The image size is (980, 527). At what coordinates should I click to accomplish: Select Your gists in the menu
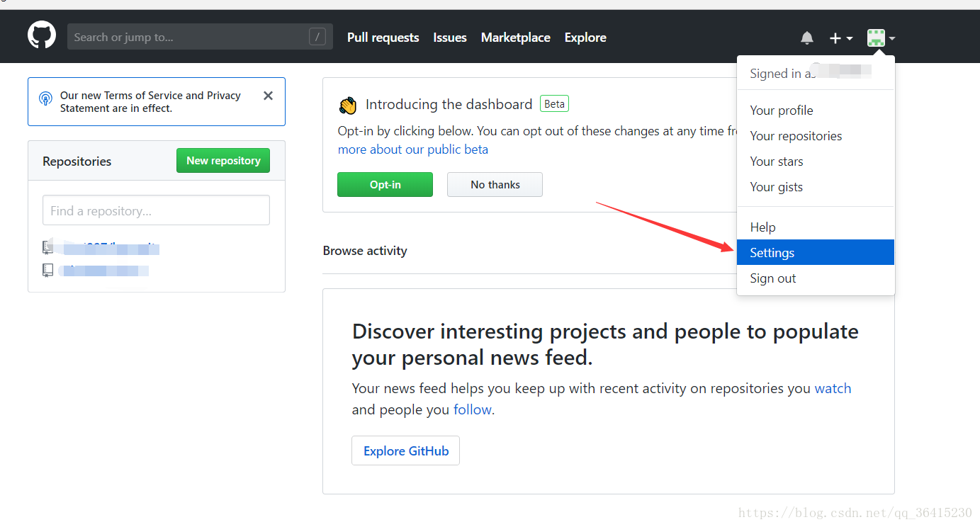pos(816,187)
